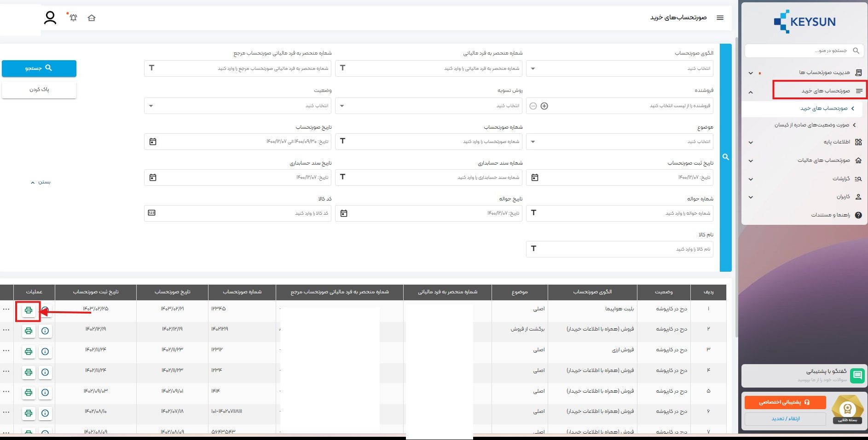Expand the مدیریت صورتحساب ها menu
Viewport: 868px width, 440px height.
coord(804,73)
